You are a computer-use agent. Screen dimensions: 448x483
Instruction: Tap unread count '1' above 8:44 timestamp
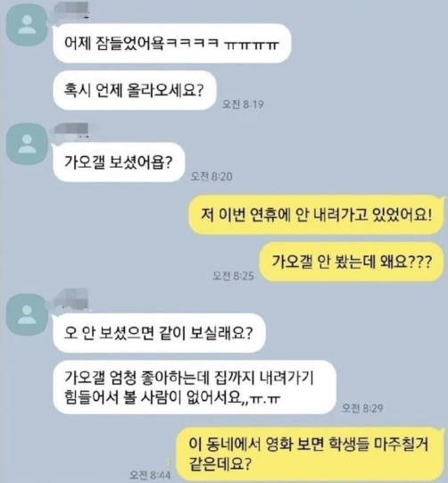pyautogui.click(x=168, y=462)
